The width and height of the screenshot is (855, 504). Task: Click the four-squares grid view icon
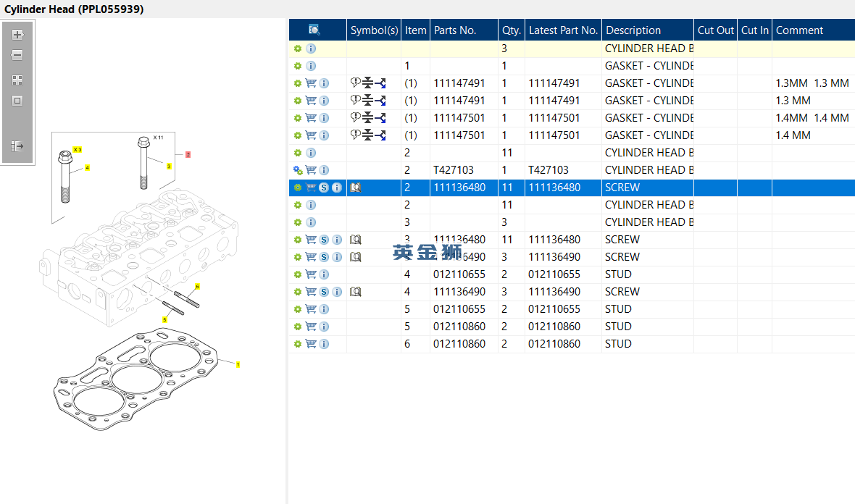[17, 80]
